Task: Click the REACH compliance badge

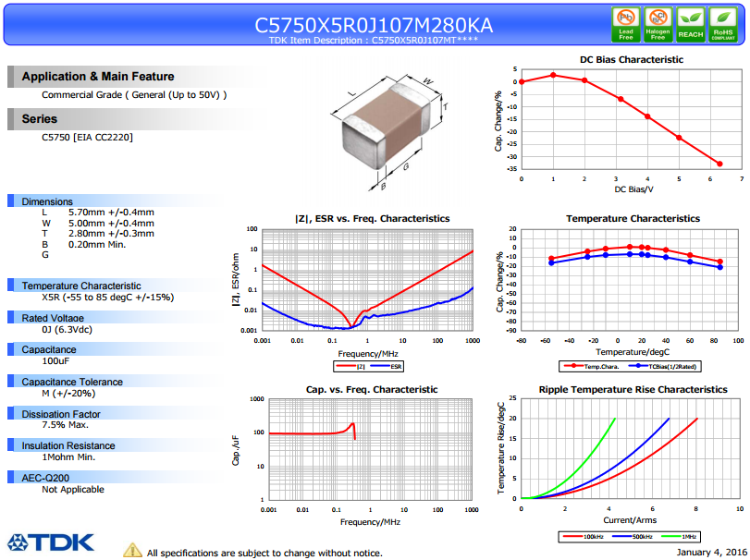Action: 690,24
